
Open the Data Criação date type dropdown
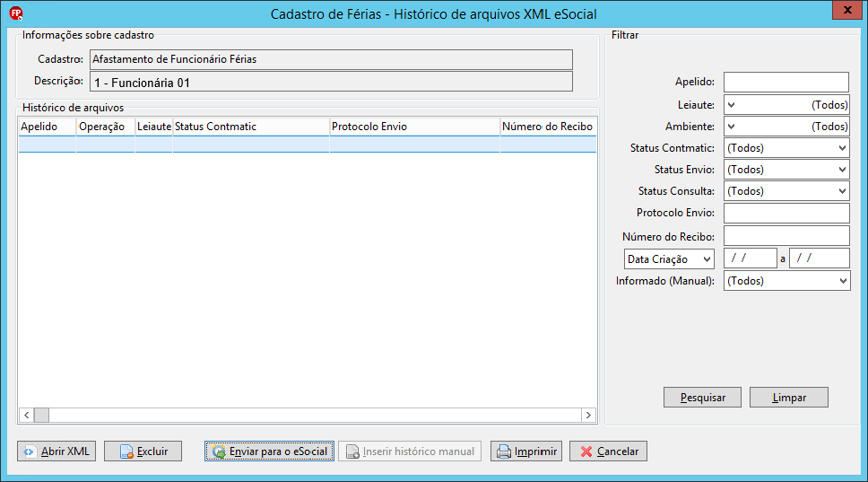tap(669, 259)
